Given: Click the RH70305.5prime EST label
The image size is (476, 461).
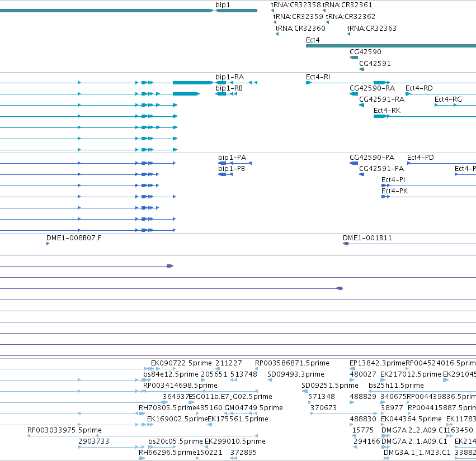Looking at the screenshot, I should tap(167, 408).
